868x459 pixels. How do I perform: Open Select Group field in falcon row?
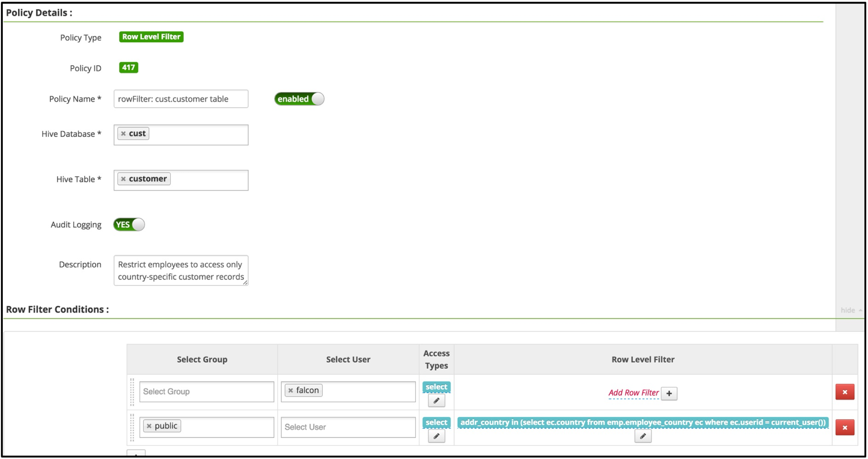pos(207,392)
